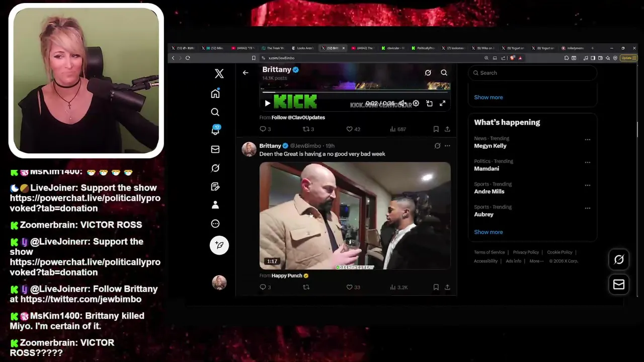
Task: Share the Kick video post
Action: [447, 129]
